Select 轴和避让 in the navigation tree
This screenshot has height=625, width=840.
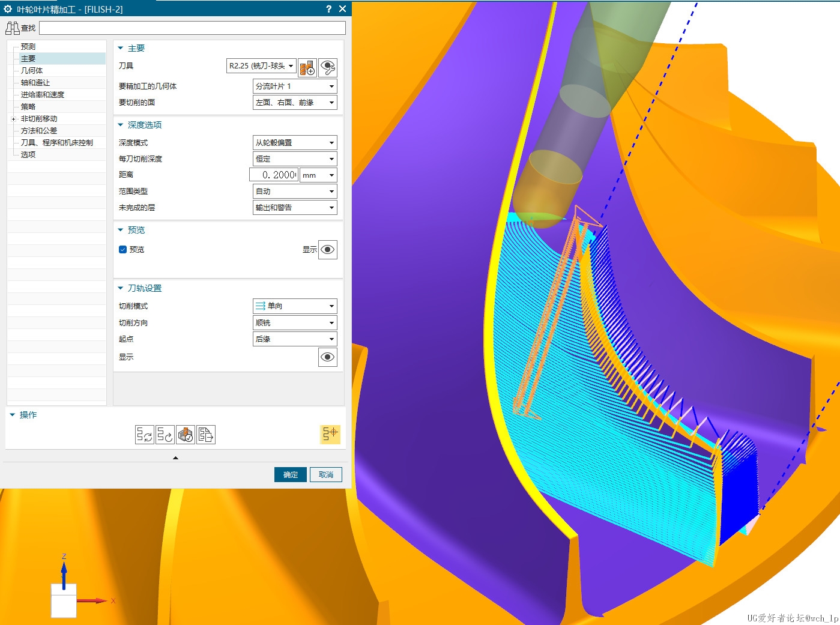[35, 83]
